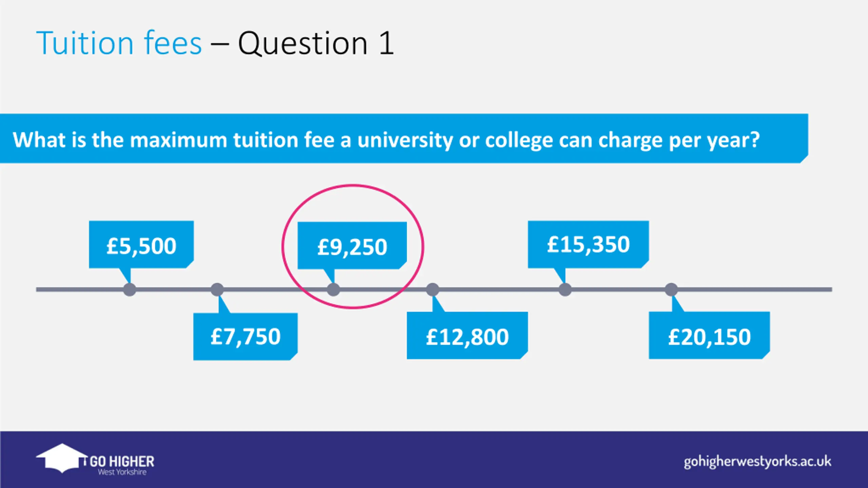Click the timeline dot above £7,750
Screen dimensions: 868x488
point(217,290)
